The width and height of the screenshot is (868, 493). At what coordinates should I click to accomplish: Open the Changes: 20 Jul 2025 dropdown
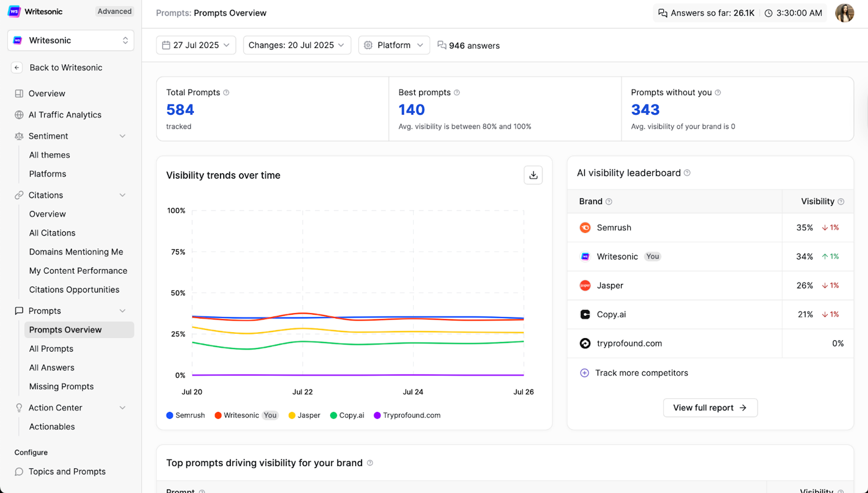(297, 45)
